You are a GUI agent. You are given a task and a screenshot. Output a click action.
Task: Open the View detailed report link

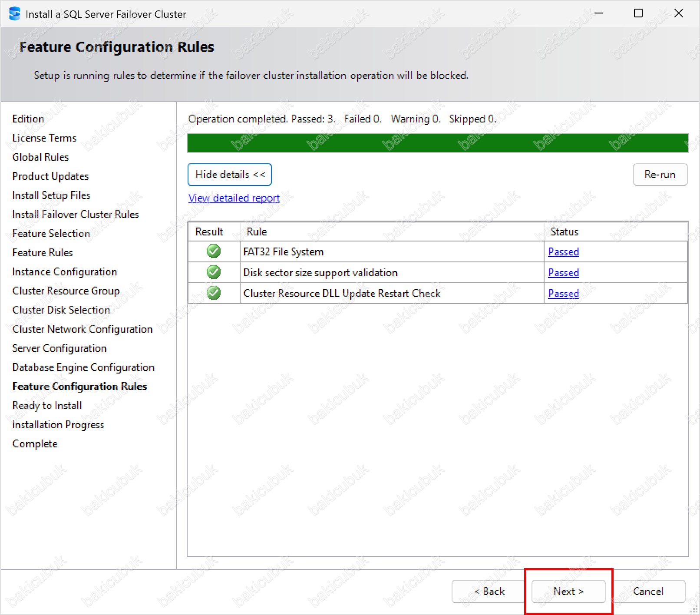point(234,198)
